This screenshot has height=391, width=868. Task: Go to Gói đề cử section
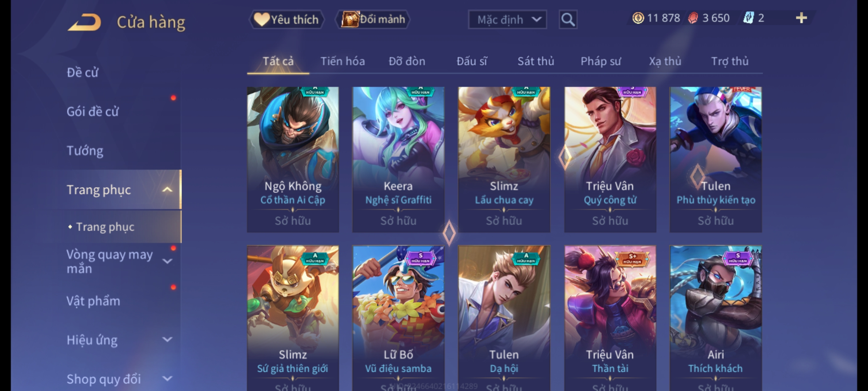pos(93,112)
